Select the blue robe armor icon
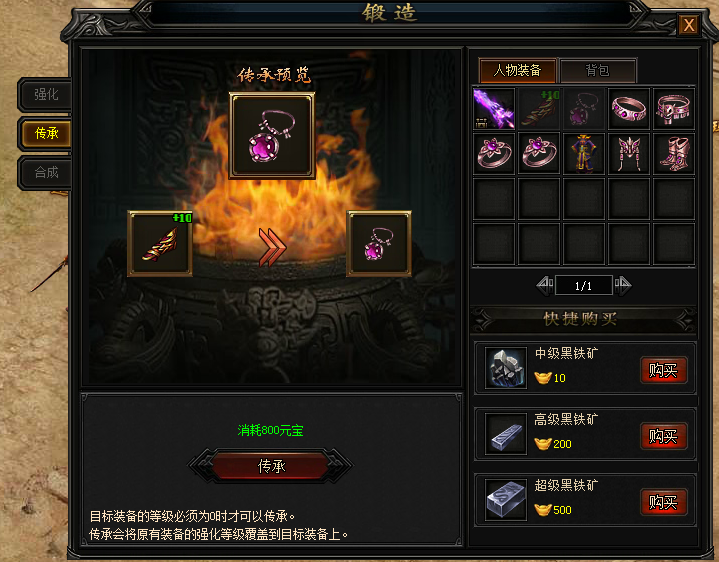Image resolution: width=719 pixels, height=562 pixels. pos(583,153)
